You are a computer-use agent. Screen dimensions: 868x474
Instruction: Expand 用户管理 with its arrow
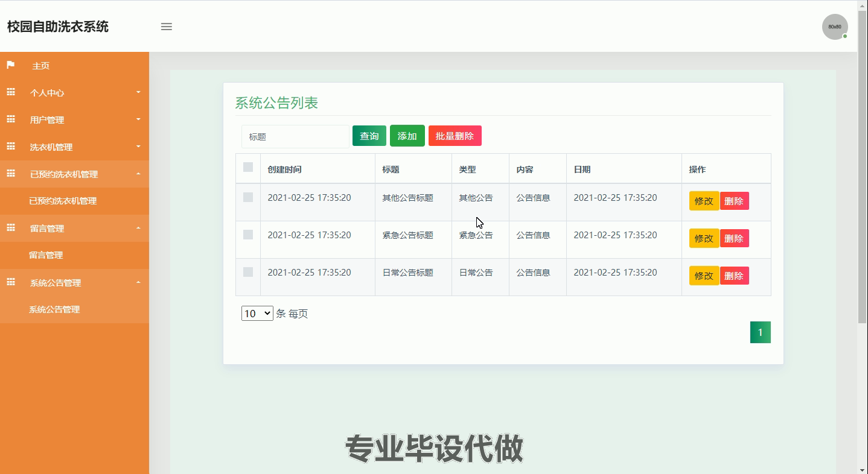click(138, 119)
